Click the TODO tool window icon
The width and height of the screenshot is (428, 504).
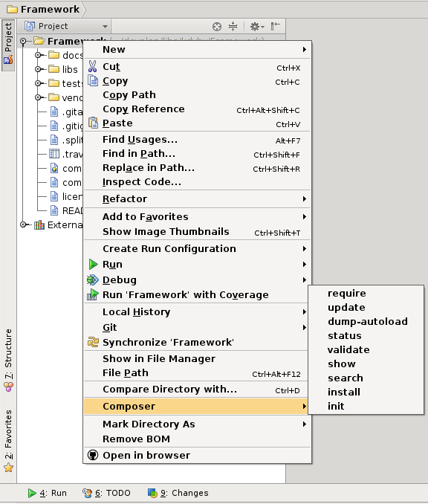click(x=87, y=493)
